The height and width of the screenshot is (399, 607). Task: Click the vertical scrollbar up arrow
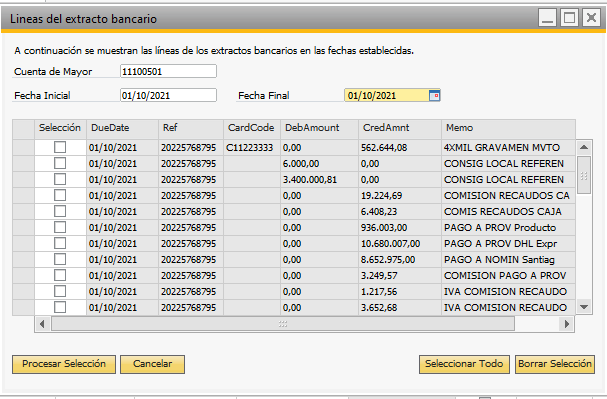point(584,147)
